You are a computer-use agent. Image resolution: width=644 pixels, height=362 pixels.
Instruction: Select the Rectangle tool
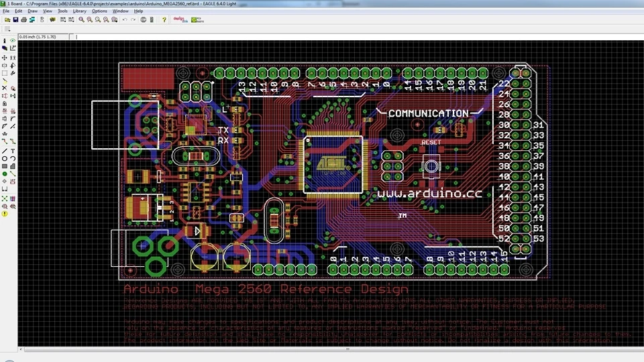5,166
